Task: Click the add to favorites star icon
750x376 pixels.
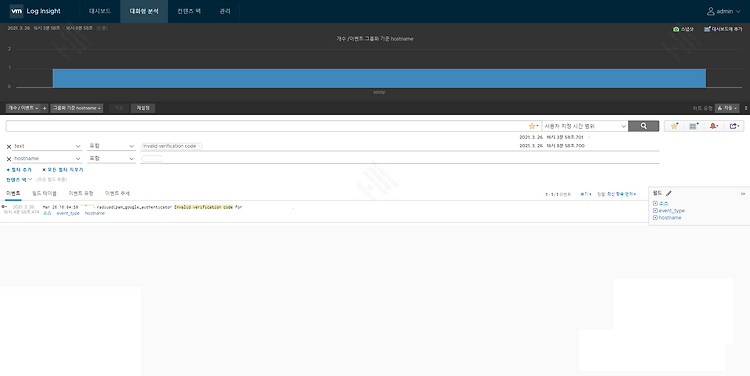Action: point(674,126)
